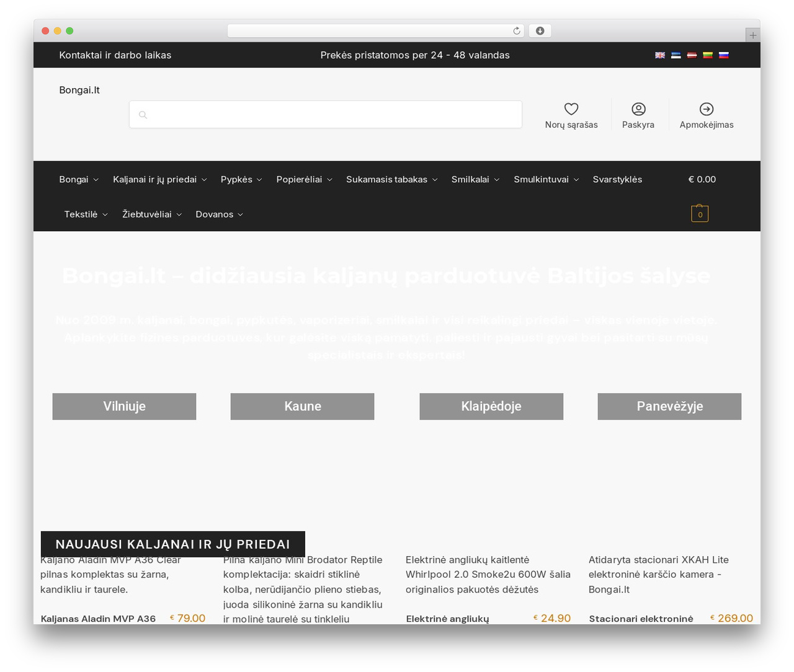Click the € 79.00 price

click(187, 618)
